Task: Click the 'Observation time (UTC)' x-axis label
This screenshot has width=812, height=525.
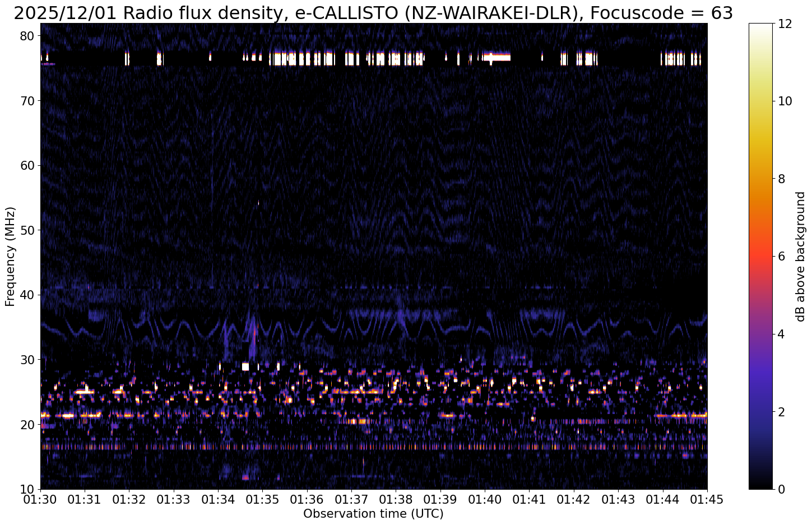Action: point(373,514)
